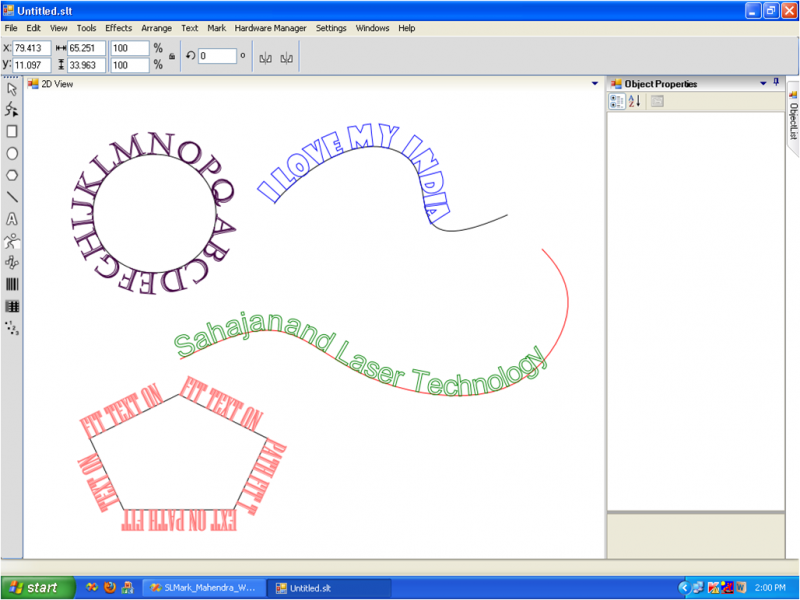Viewport: 800px width, 600px height.
Task: Click the rotation angle input field
Action: [217, 56]
